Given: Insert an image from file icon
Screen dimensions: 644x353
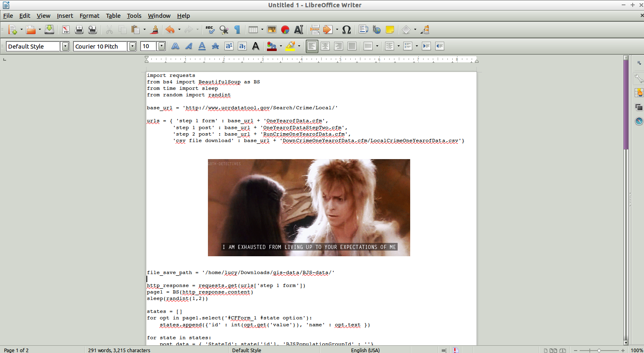Looking at the screenshot, I should point(272,30).
